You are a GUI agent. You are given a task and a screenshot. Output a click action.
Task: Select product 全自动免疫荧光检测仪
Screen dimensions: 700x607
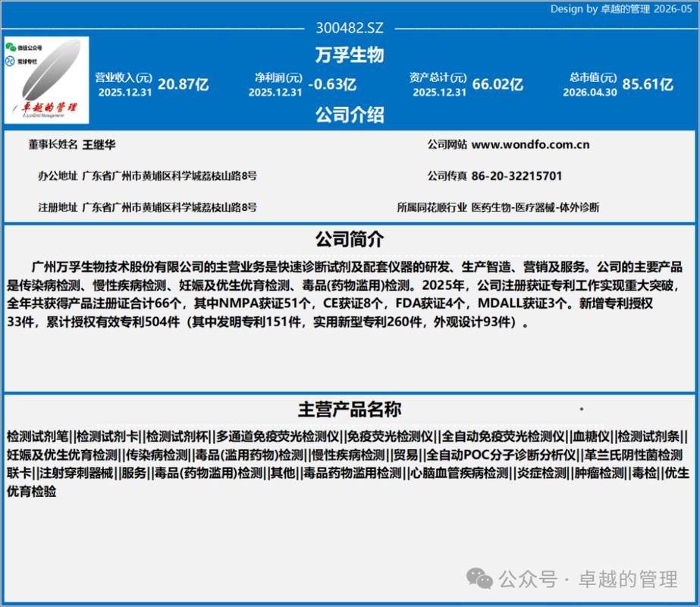[x=503, y=436]
